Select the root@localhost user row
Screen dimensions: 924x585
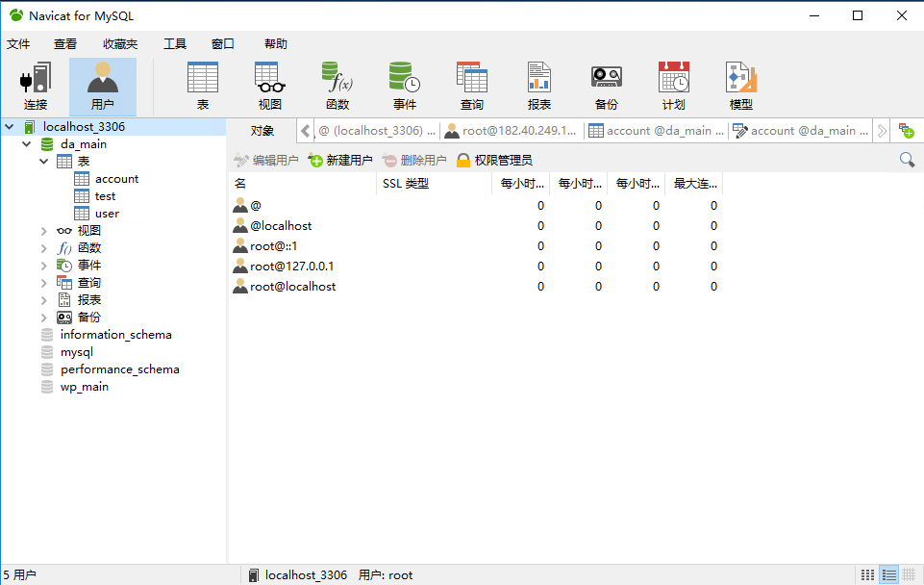[x=476, y=287]
